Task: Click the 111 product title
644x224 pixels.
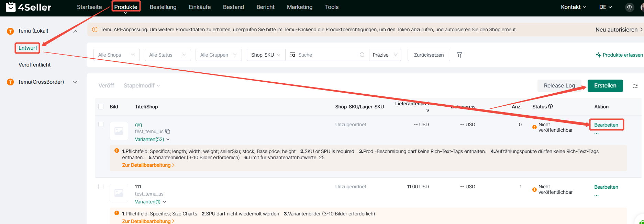Action: pyautogui.click(x=138, y=187)
